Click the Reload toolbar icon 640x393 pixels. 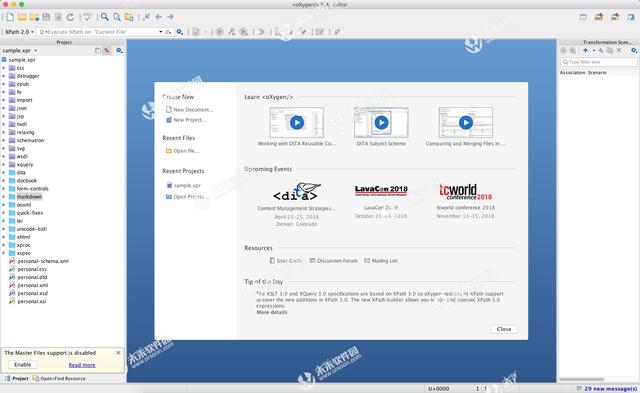point(70,17)
